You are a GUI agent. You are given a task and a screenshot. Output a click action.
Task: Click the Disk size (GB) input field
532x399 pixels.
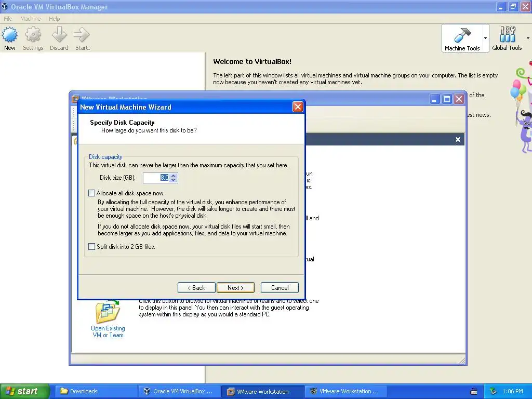point(156,178)
